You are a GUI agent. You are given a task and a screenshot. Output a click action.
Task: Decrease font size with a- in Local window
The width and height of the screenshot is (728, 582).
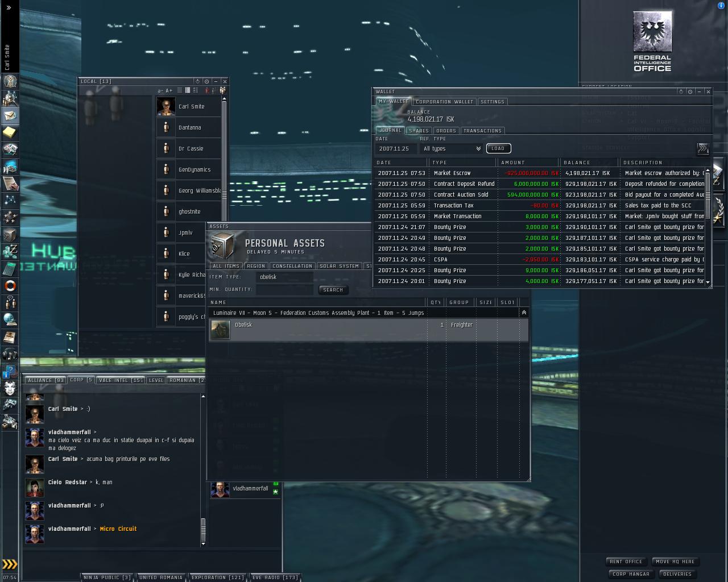point(160,91)
